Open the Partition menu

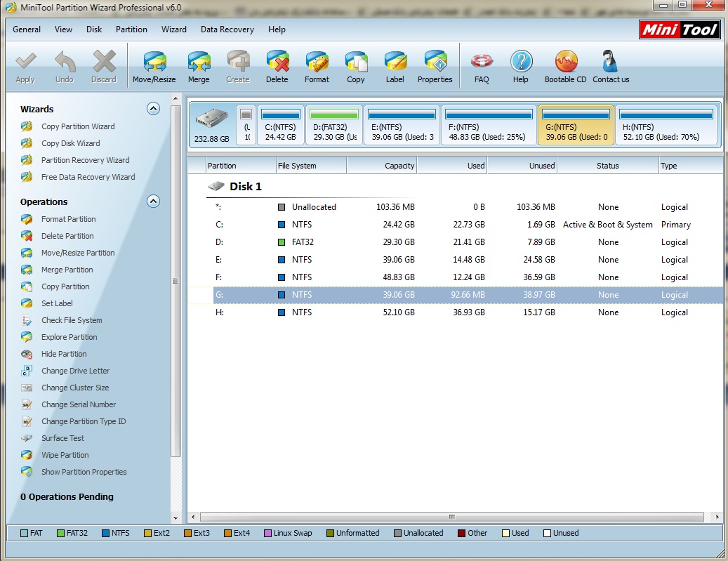[131, 29]
